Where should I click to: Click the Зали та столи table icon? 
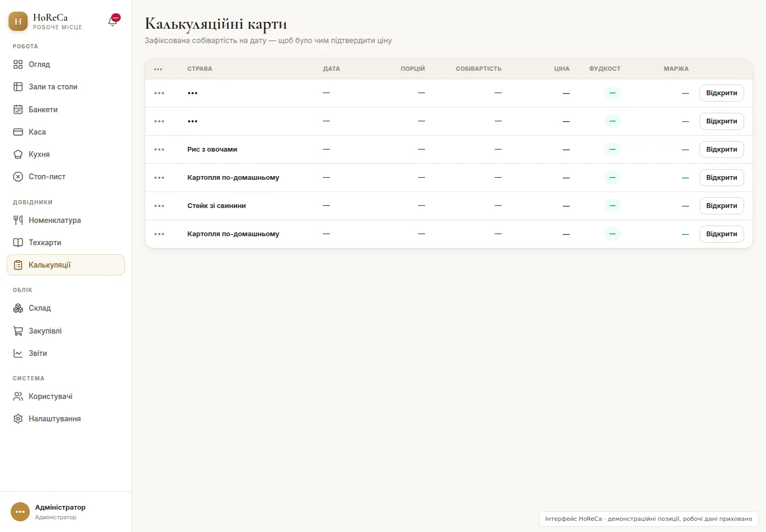click(x=18, y=87)
